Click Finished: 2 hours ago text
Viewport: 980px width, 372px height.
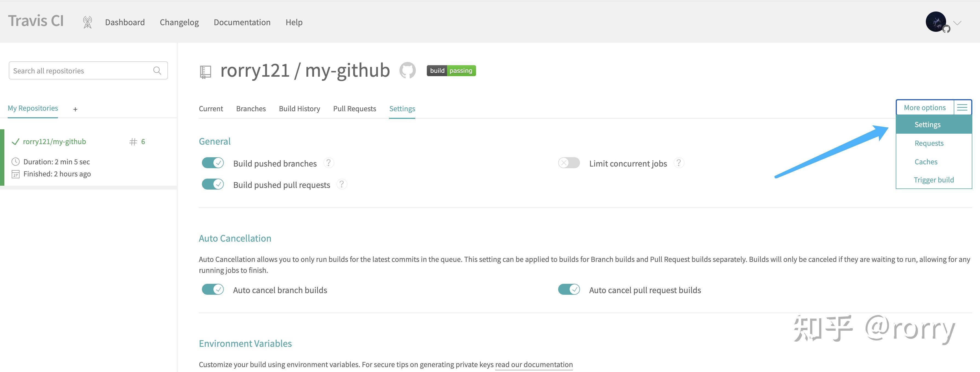pos(57,174)
